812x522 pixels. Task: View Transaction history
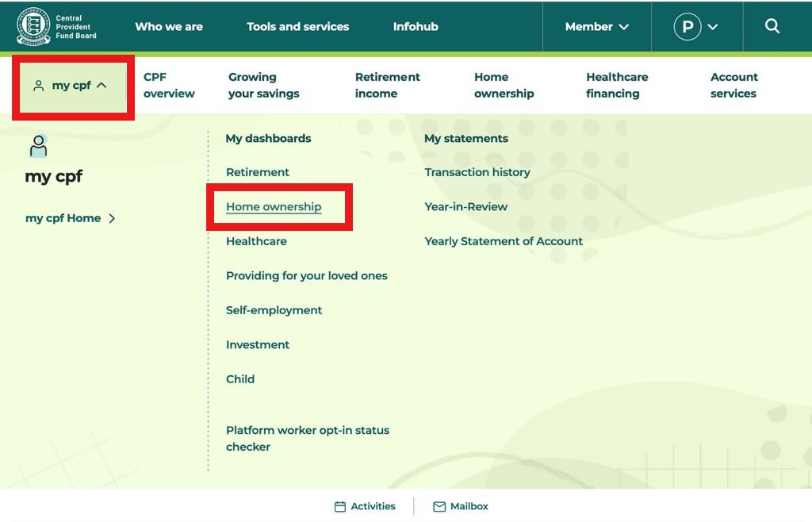click(477, 172)
